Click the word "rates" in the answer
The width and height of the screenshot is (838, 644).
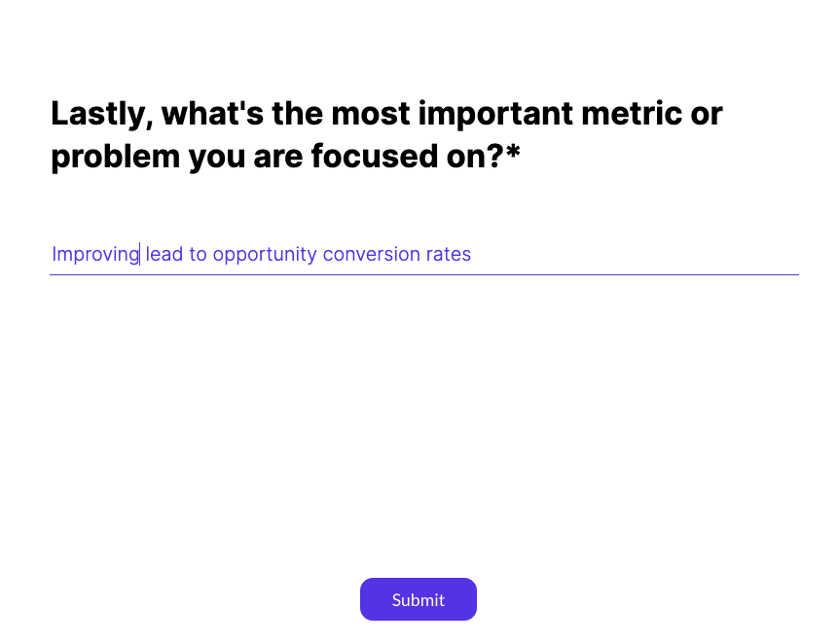click(x=448, y=255)
